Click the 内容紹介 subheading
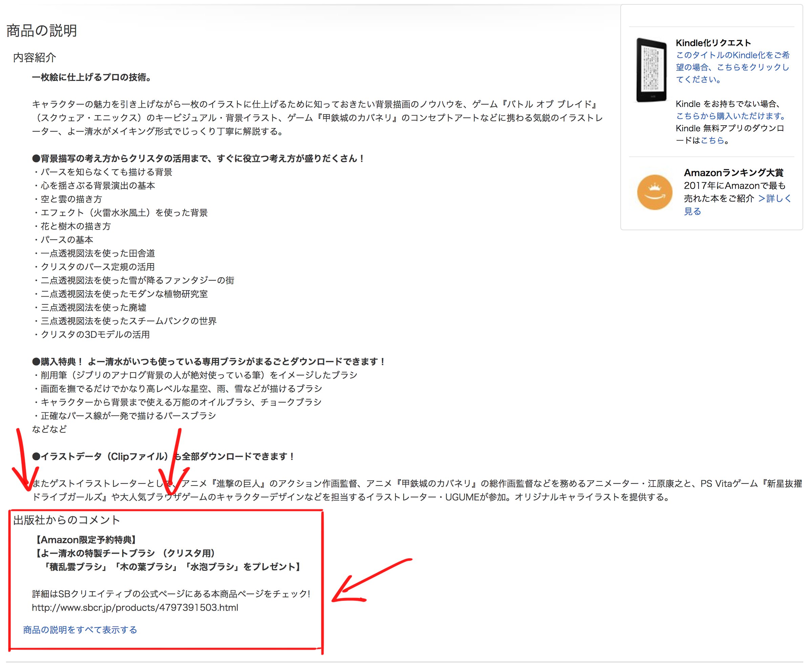This screenshot has width=812, height=663. [x=35, y=58]
